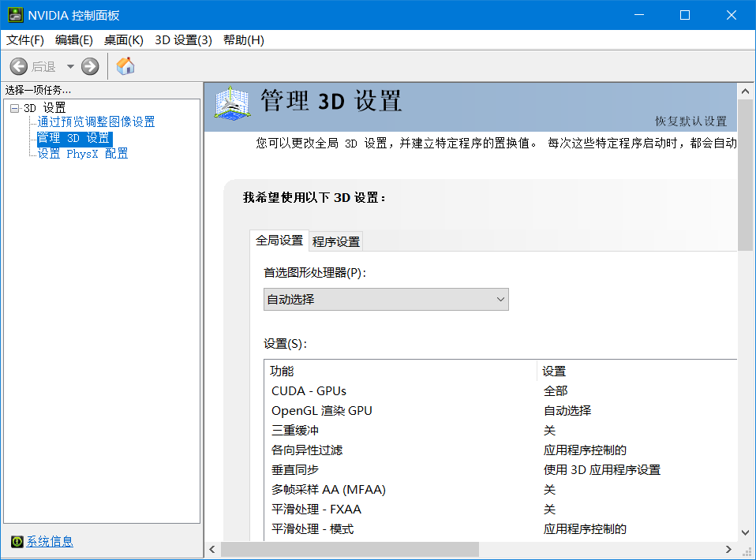
Task: Click the Back navigation arrow
Action: pos(19,66)
